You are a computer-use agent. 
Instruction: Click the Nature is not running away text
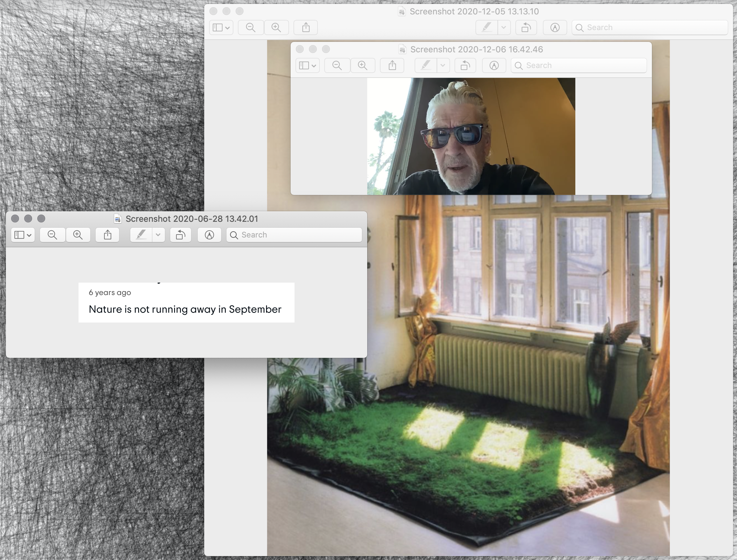pos(185,309)
